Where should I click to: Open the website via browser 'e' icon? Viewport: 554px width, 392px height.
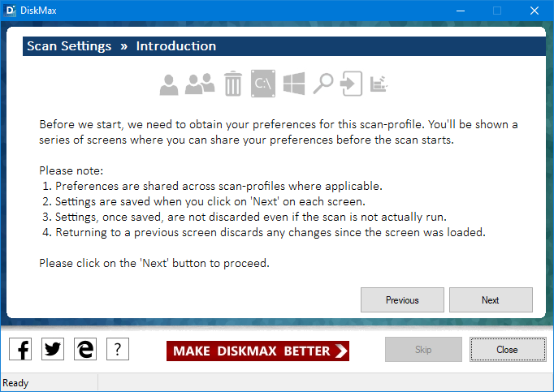coord(85,349)
